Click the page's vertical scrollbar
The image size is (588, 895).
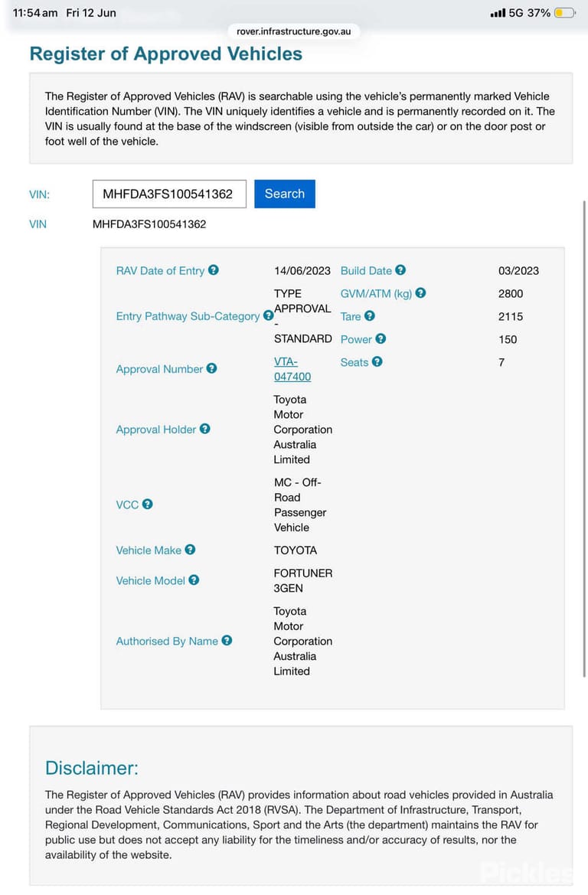584,439
